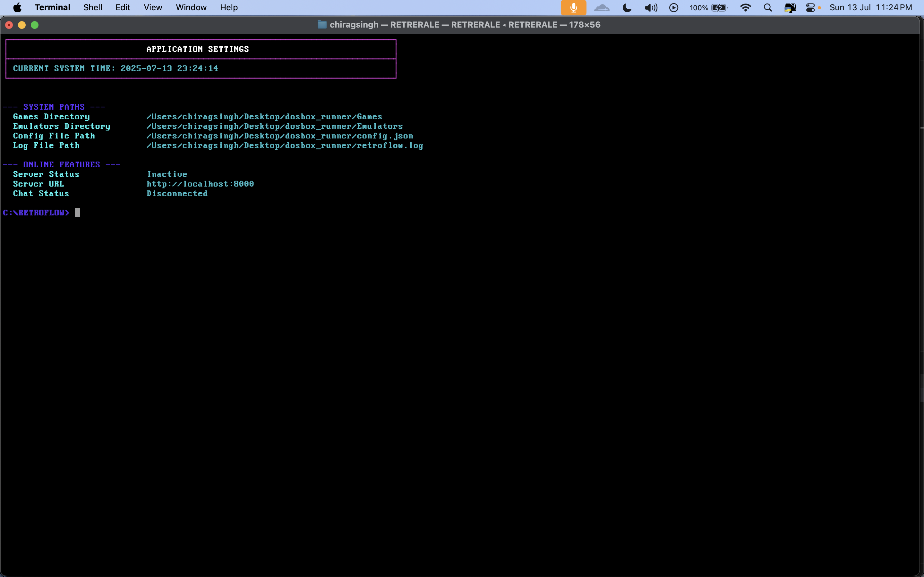
Task: Open the volume speaker icon
Action: click(x=651, y=8)
